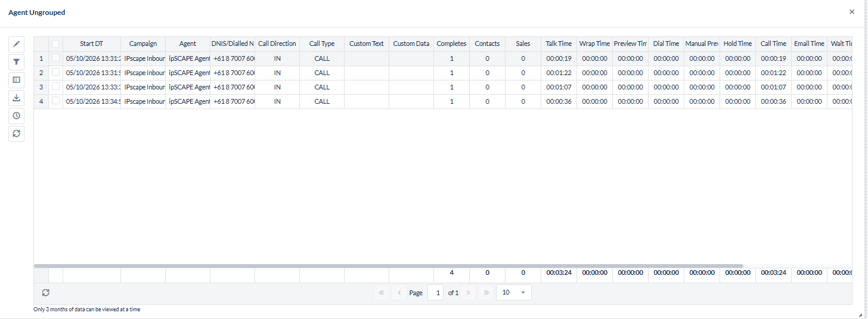Sort by the Campaign column header
This screenshot has height=319, width=868.
point(143,44)
